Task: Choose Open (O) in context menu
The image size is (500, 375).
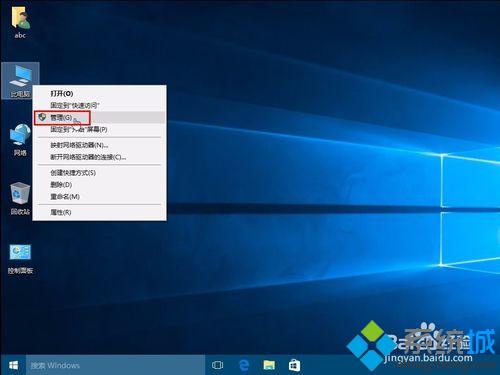Action: click(x=99, y=93)
